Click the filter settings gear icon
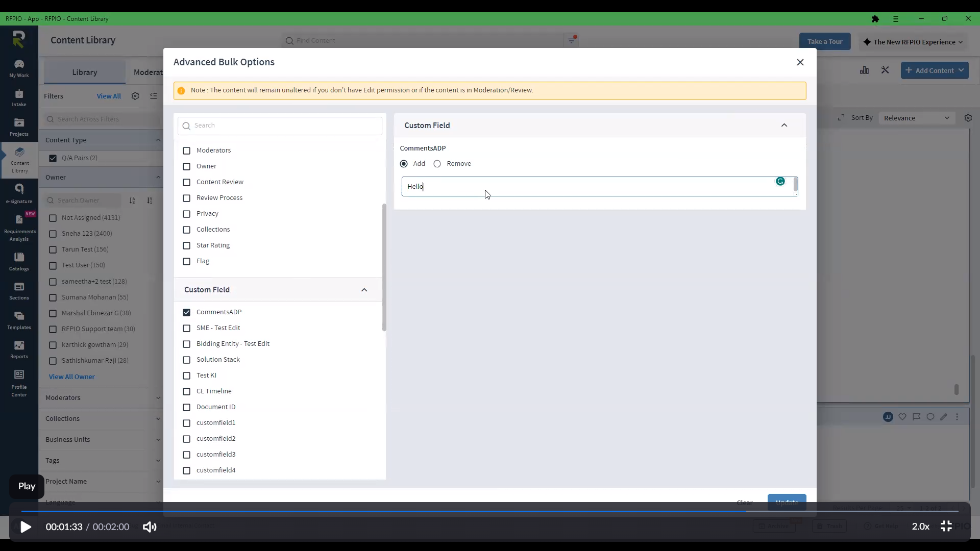Screen dimensions: 980x551 pyautogui.click(x=135, y=96)
